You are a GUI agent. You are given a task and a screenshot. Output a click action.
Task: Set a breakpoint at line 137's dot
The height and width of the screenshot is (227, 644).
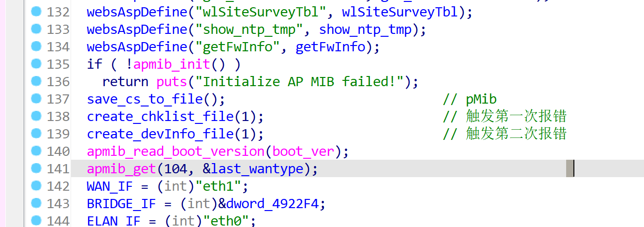[x=36, y=99]
